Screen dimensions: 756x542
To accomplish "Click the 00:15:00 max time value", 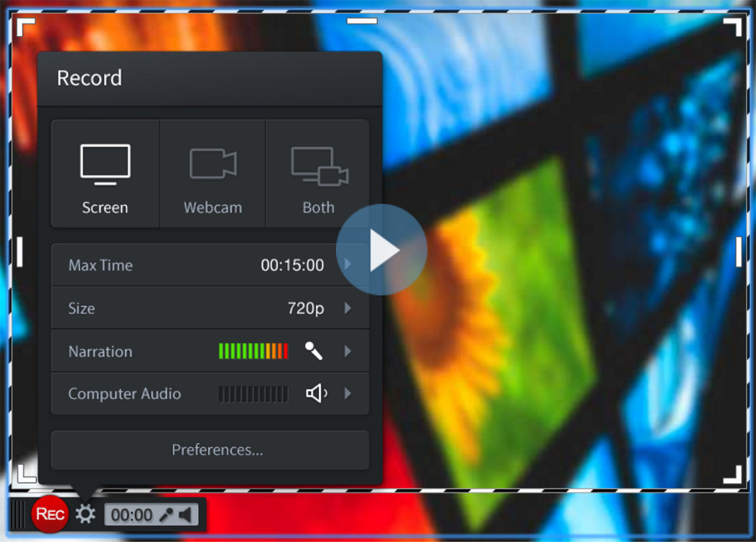I will pos(292,266).
